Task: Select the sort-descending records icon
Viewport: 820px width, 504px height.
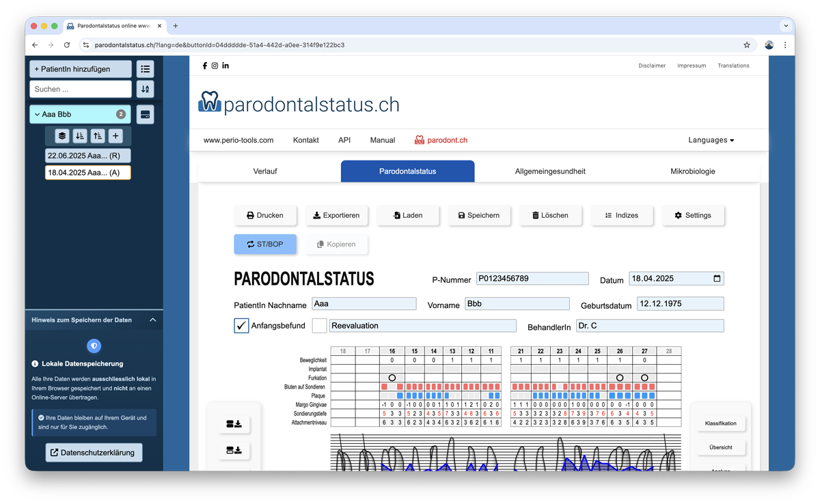Action: pyautogui.click(x=80, y=135)
